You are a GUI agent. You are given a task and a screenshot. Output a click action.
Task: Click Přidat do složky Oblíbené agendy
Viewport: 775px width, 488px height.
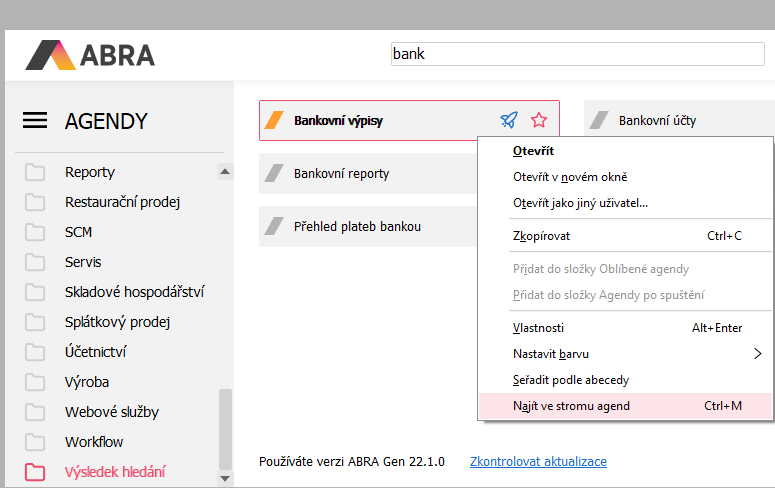(x=625, y=269)
